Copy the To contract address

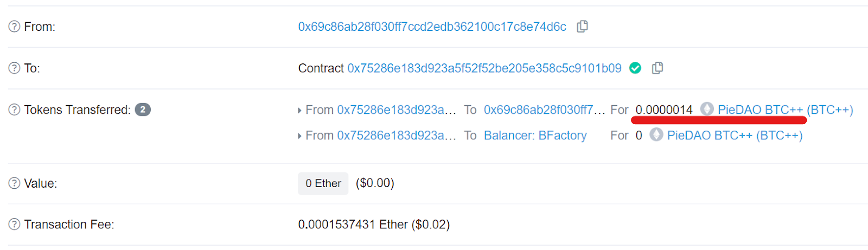point(658,68)
